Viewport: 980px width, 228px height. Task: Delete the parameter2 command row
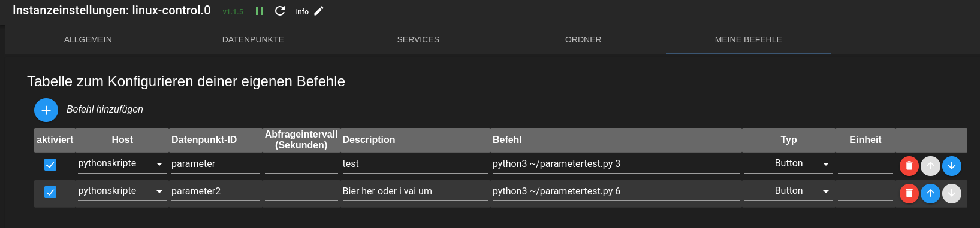(909, 193)
